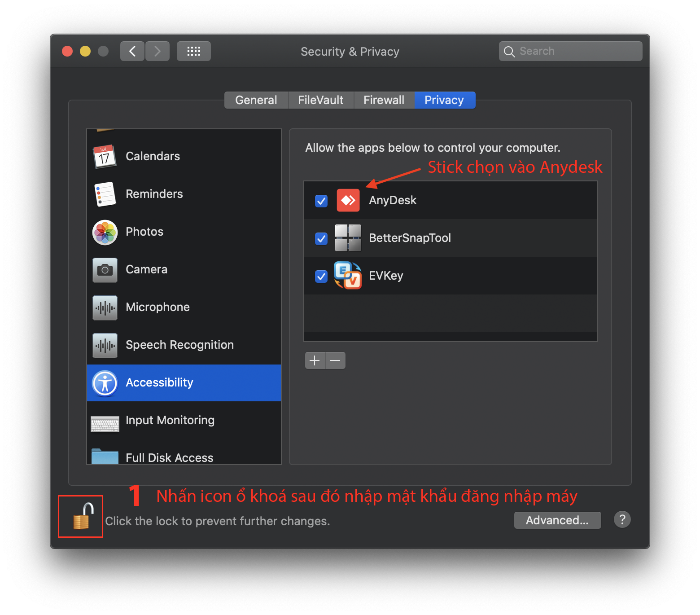Toggle the BetterSnapTool checkbox
Screen dimensions: 700x615
point(321,238)
